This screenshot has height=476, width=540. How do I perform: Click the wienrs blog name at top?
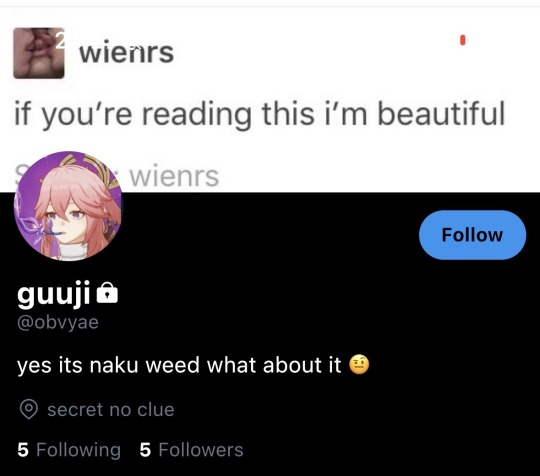(126, 53)
